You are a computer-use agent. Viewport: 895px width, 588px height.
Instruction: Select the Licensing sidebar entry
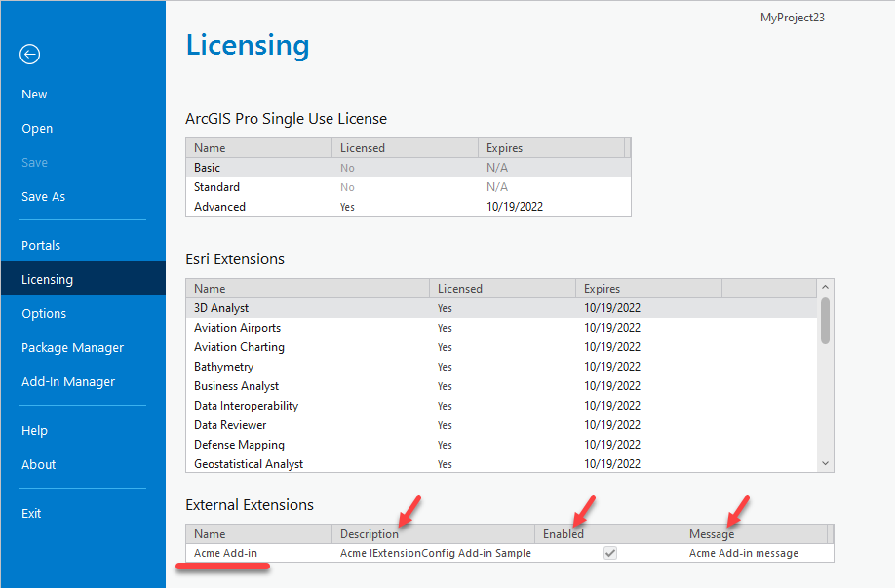[47, 279]
